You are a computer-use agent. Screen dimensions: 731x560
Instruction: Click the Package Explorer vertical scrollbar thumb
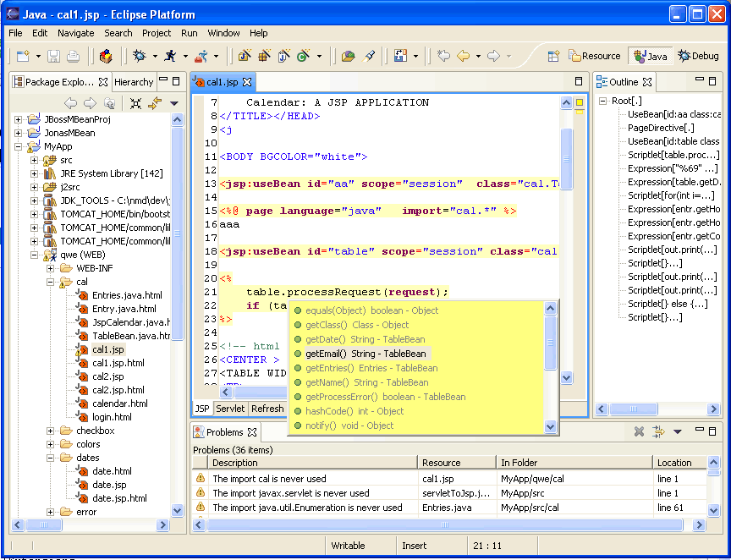[177, 233]
